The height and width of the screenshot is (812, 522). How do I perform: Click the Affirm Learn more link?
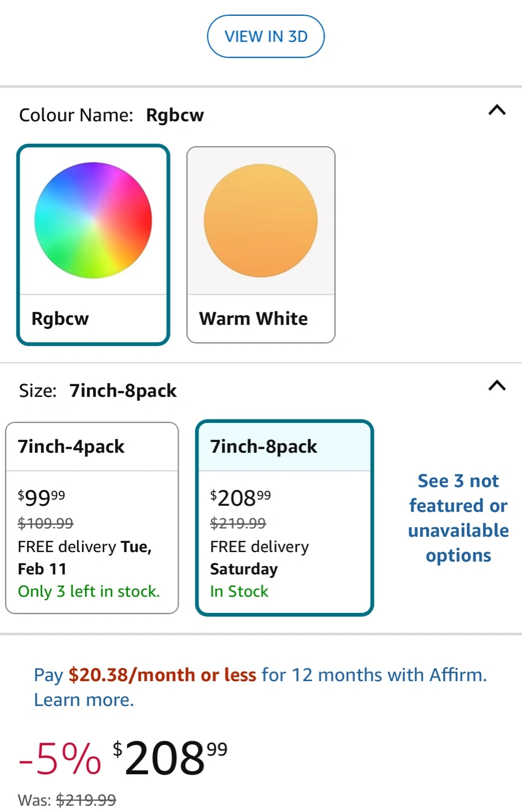[x=84, y=700]
